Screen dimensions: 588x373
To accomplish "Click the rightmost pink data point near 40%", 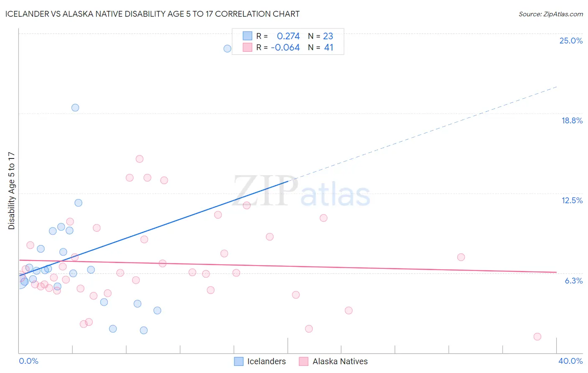I will pos(537,337).
